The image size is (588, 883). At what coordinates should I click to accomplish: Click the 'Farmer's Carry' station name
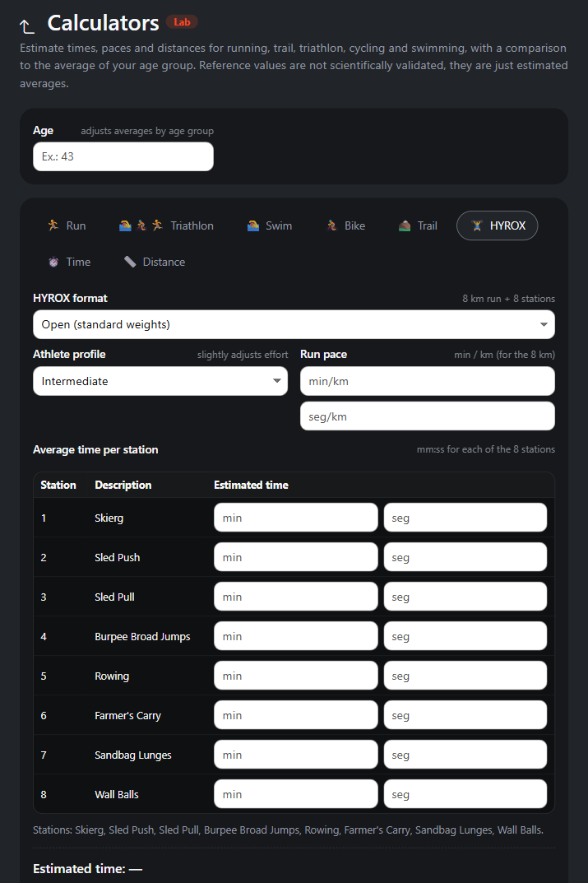click(x=127, y=715)
